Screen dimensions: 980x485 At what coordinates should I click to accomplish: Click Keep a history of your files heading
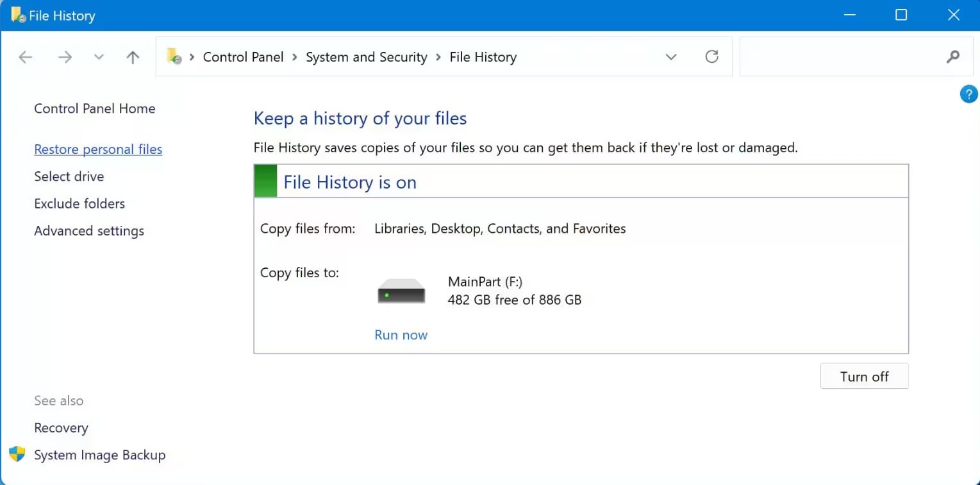tap(360, 119)
